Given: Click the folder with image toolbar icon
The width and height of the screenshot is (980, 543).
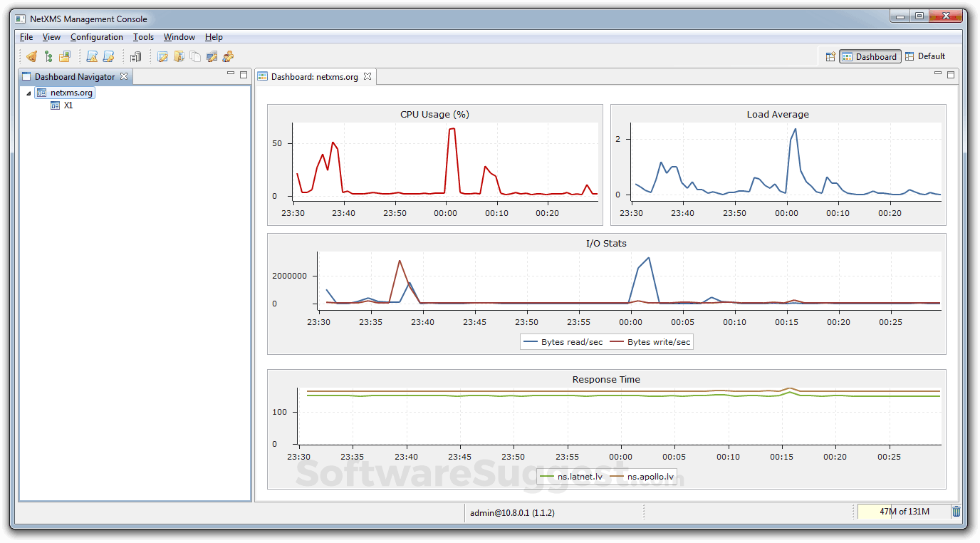Looking at the screenshot, I should (65, 56).
